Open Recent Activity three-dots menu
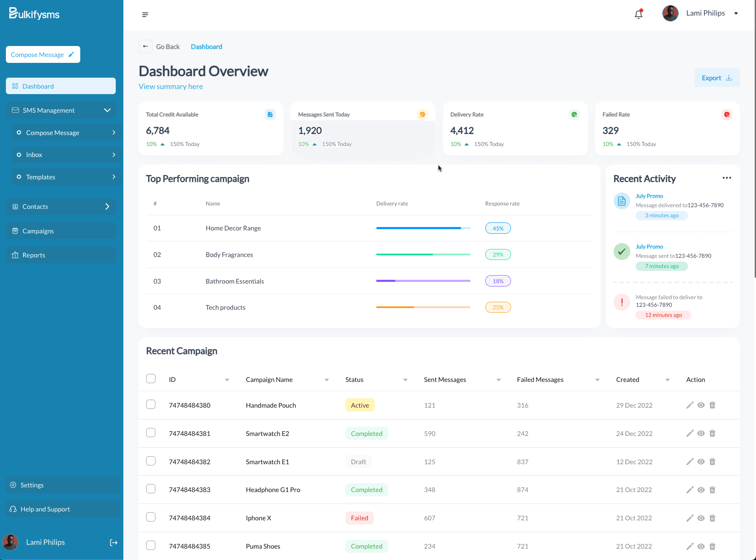Screen dimensions: 756x560 pyautogui.click(x=726, y=178)
